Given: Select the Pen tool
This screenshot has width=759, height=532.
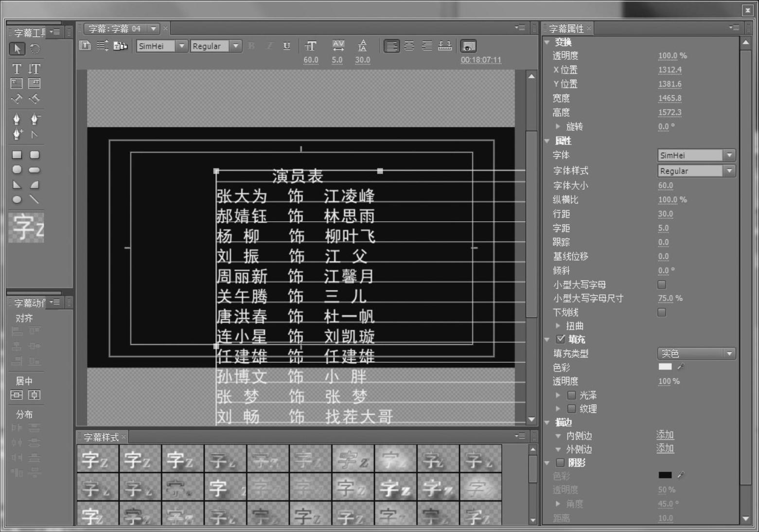Looking at the screenshot, I should pos(17,119).
